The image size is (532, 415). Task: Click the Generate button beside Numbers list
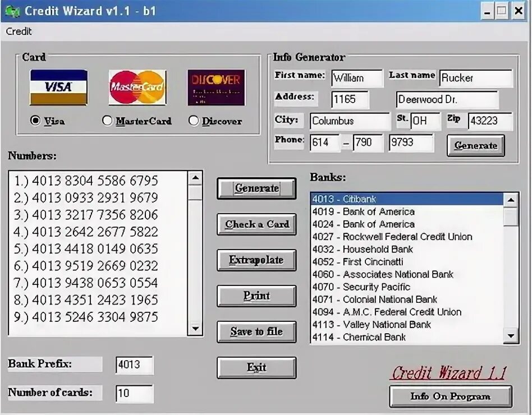coord(256,188)
